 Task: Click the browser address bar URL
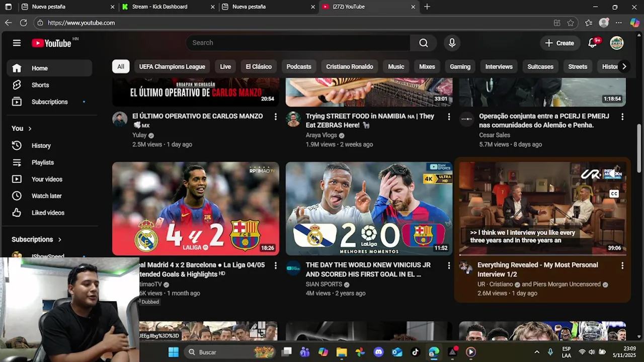click(x=81, y=23)
